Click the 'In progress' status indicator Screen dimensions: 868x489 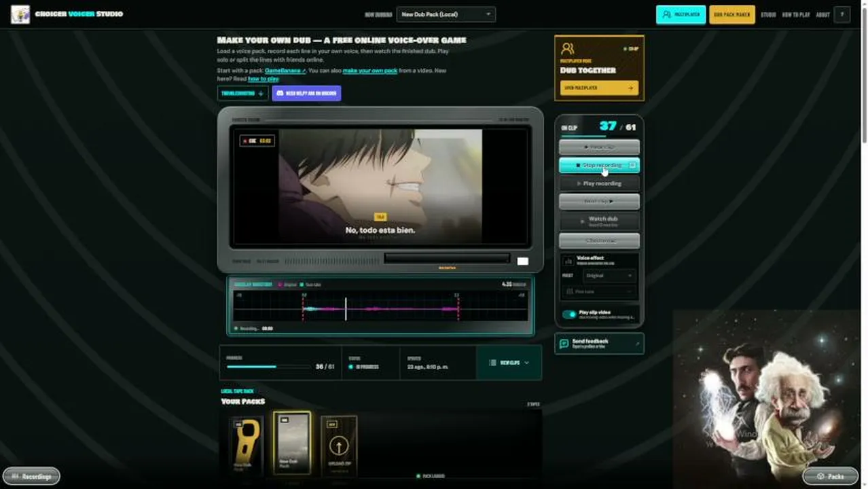(x=363, y=367)
